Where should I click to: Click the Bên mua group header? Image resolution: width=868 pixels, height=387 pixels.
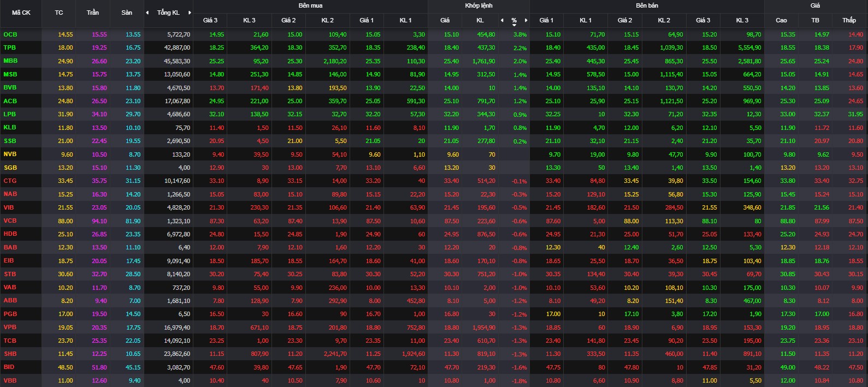pyautogui.click(x=310, y=5)
